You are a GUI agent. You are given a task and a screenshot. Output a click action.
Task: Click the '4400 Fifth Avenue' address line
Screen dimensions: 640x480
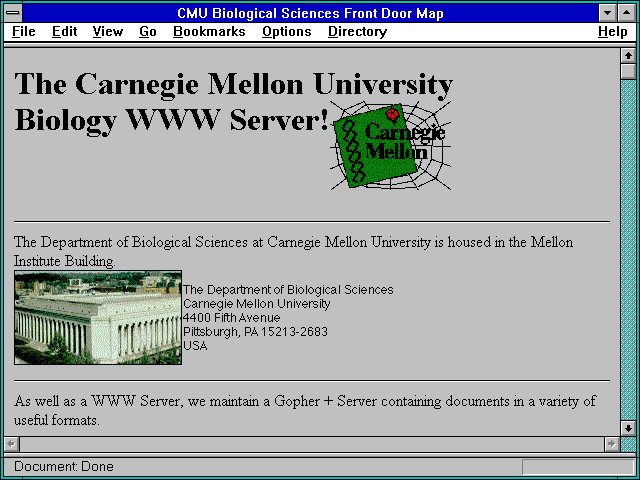232,318
